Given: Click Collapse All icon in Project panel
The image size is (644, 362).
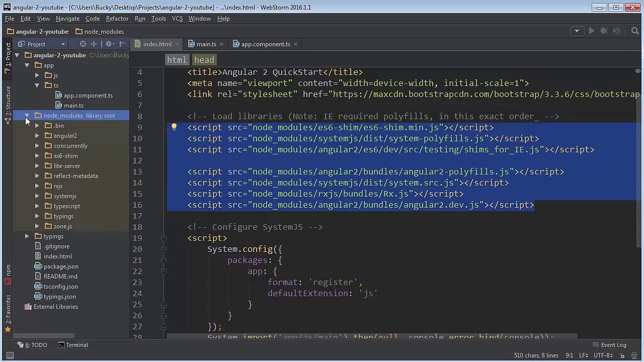Looking at the screenshot, I should tap(94, 44).
